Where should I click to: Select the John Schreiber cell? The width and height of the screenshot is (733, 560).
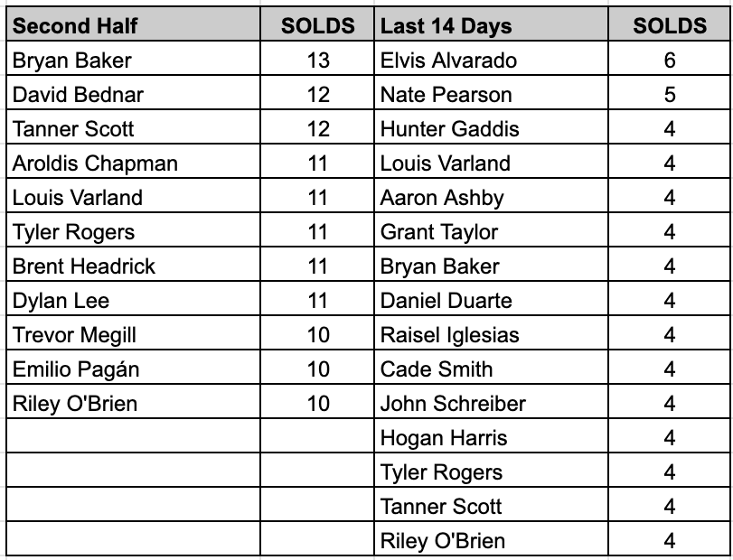pos(491,402)
